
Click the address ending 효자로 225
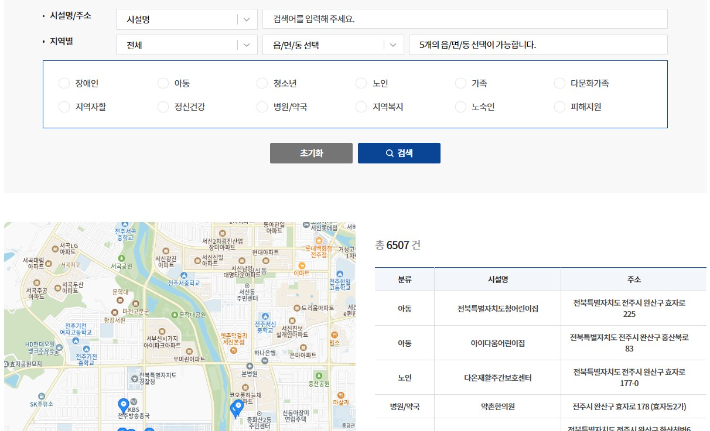tap(629, 308)
